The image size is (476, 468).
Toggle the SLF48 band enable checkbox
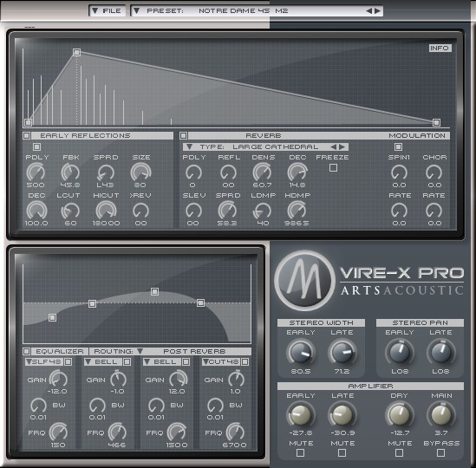coord(68,361)
